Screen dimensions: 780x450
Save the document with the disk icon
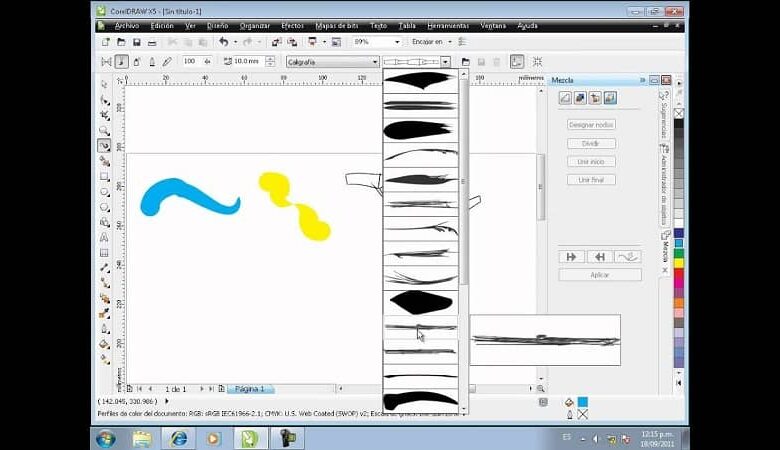coord(136,42)
